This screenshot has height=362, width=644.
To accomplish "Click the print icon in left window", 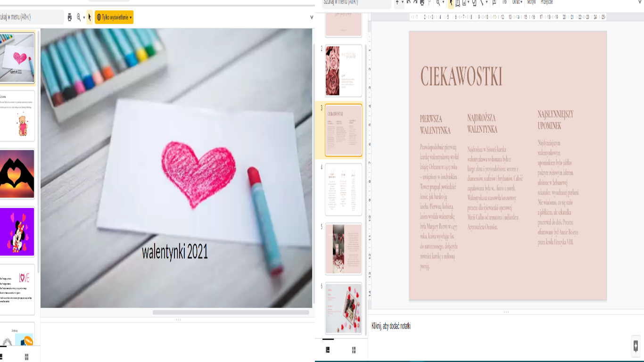I will pyautogui.click(x=70, y=17).
